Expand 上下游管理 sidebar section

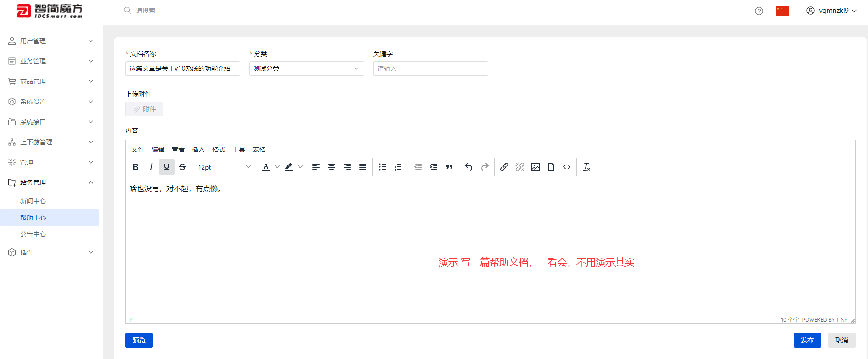coord(50,142)
